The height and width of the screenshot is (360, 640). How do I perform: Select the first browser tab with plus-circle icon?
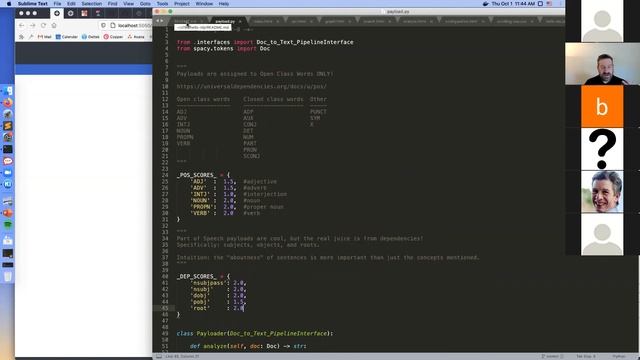click(x=57, y=13)
